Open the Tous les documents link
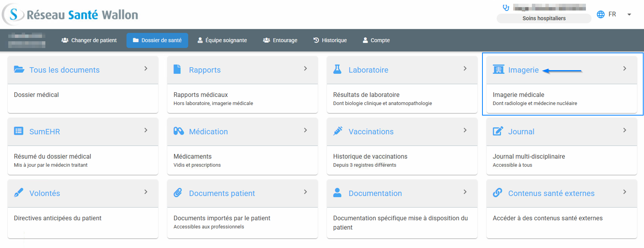Viewport: 644px width, 248px height. tap(64, 70)
